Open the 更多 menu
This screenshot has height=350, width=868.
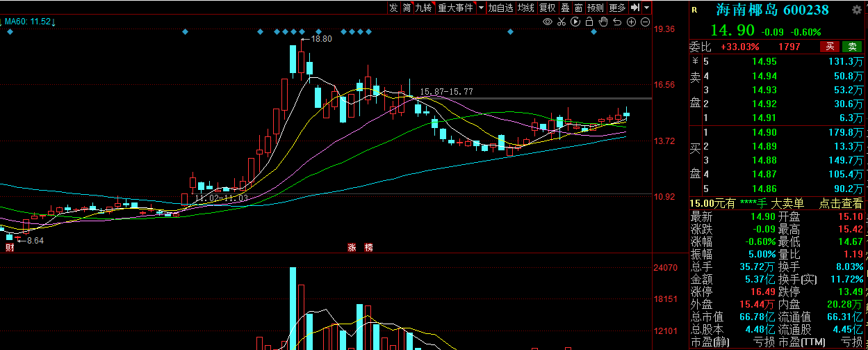(x=617, y=8)
